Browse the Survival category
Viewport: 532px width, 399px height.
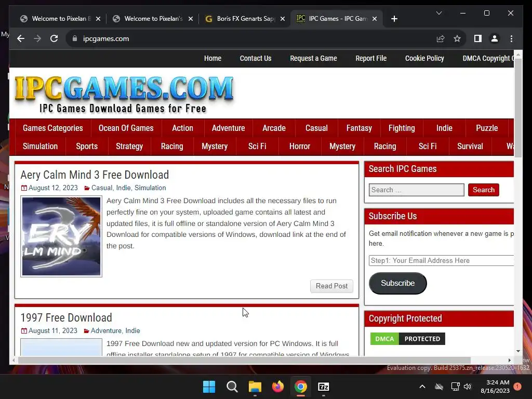click(x=470, y=146)
